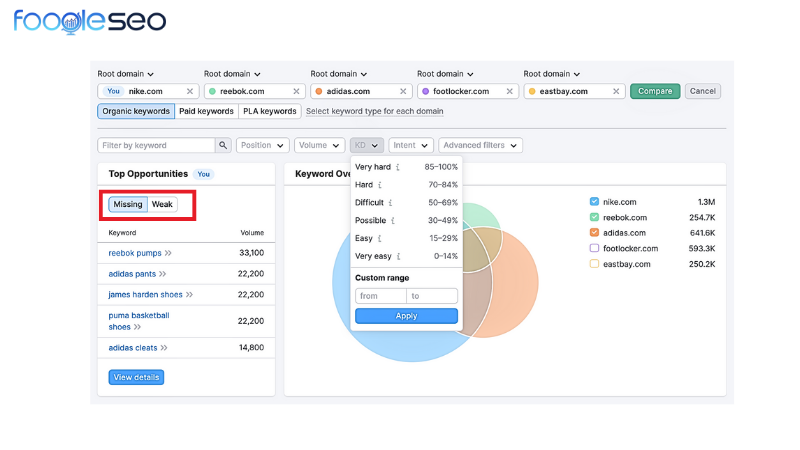Toggle the reebok.com legend checkbox

pyautogui.click(x=594, y=217)
